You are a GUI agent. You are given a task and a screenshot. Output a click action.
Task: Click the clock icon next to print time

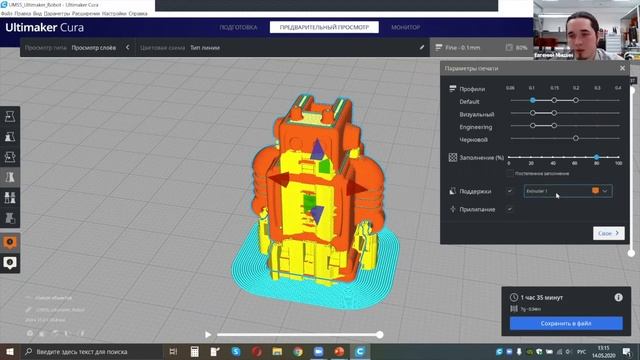pos(514,298)
